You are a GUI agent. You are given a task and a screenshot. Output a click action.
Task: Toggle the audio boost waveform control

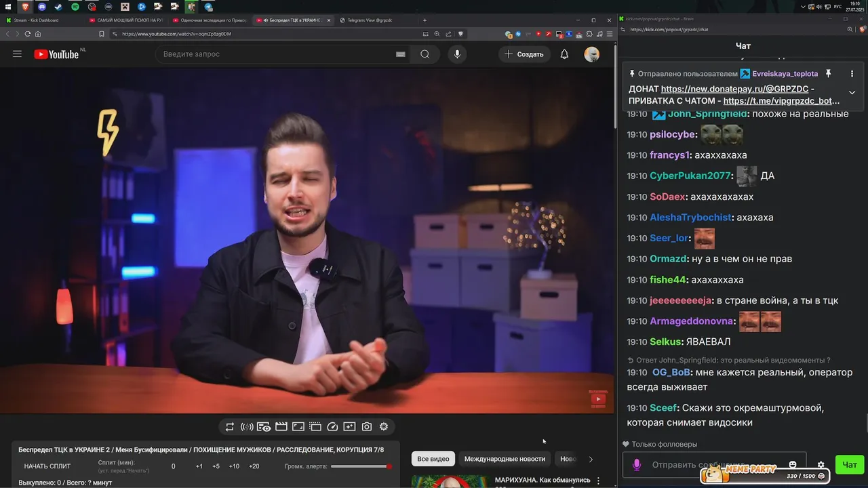[247, 427]
